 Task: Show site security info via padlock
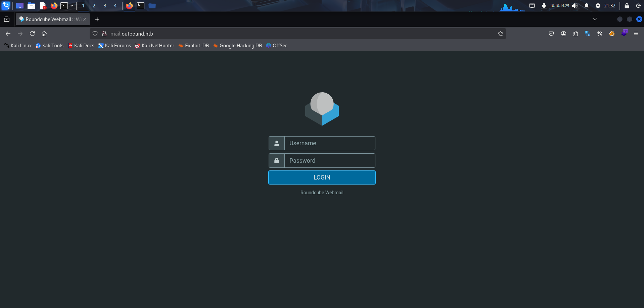point(104,34)
